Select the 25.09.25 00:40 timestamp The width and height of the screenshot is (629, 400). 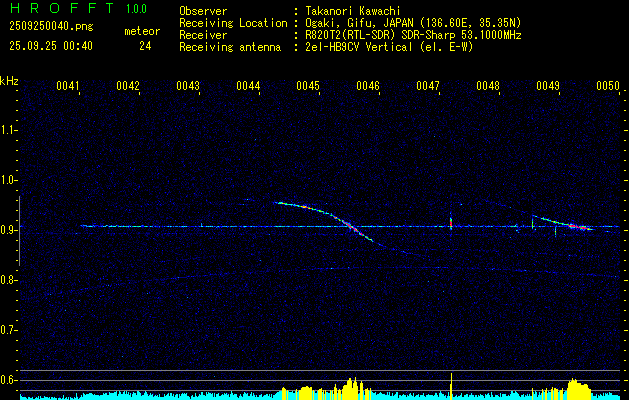(50, 46)
